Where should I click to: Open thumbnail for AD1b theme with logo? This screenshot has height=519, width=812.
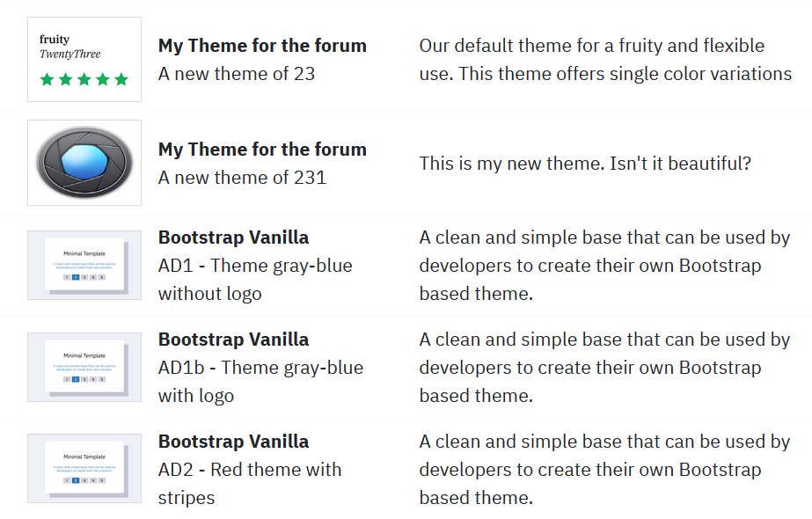point(84,367)
